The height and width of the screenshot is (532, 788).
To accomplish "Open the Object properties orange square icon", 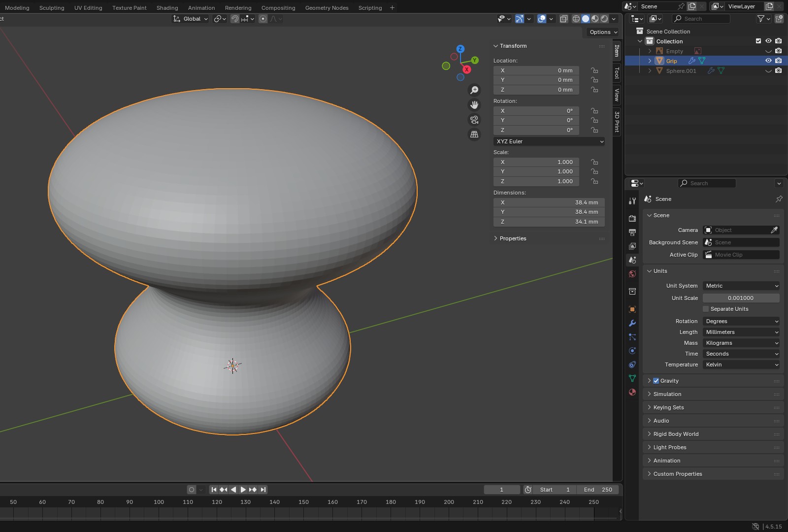I will point(632,309).
